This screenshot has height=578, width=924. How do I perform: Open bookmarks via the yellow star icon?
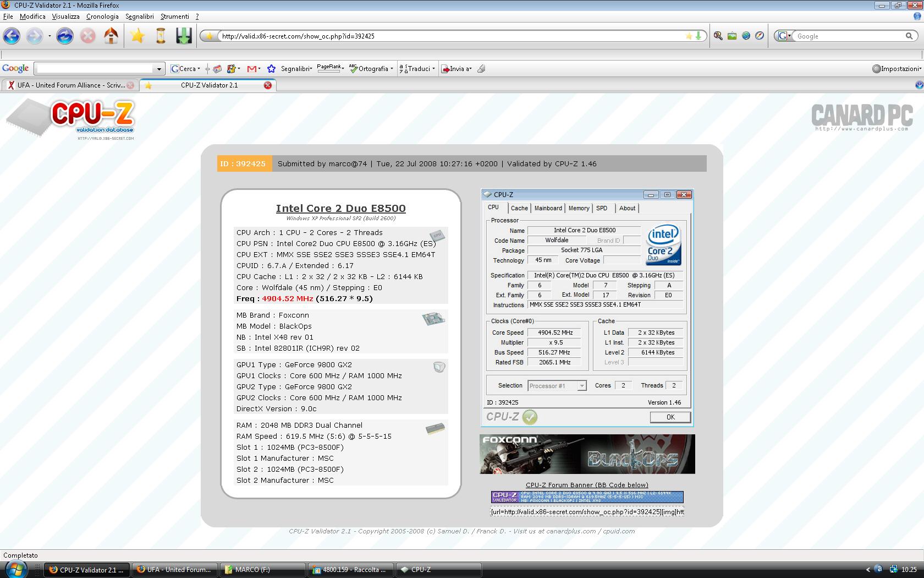pos(137,36)
